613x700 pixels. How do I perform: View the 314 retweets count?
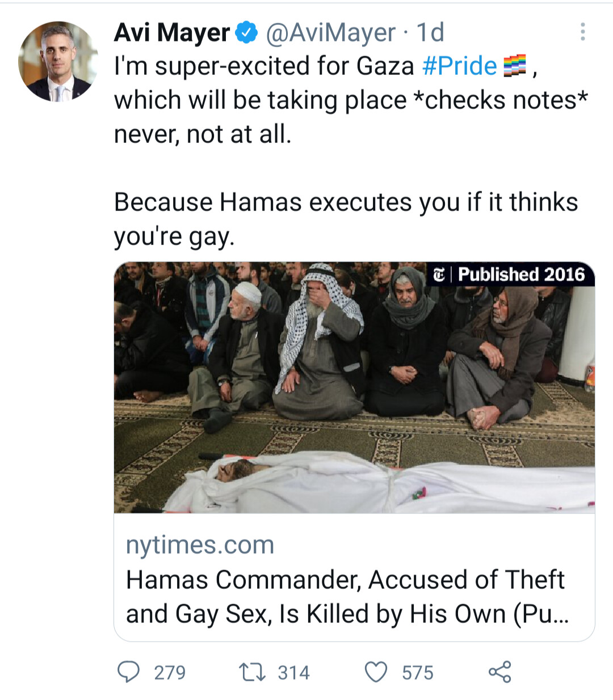293,673
